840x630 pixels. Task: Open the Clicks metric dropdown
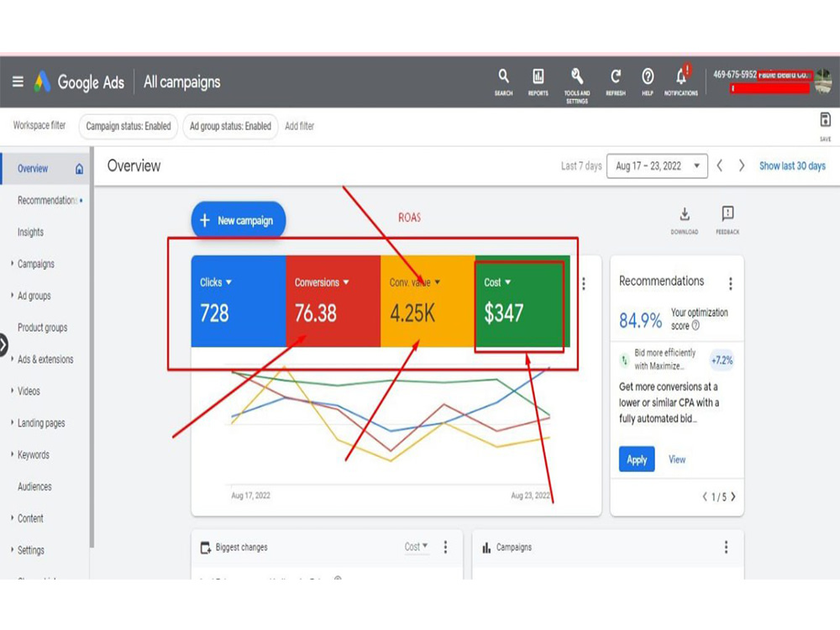pos(215,282)
